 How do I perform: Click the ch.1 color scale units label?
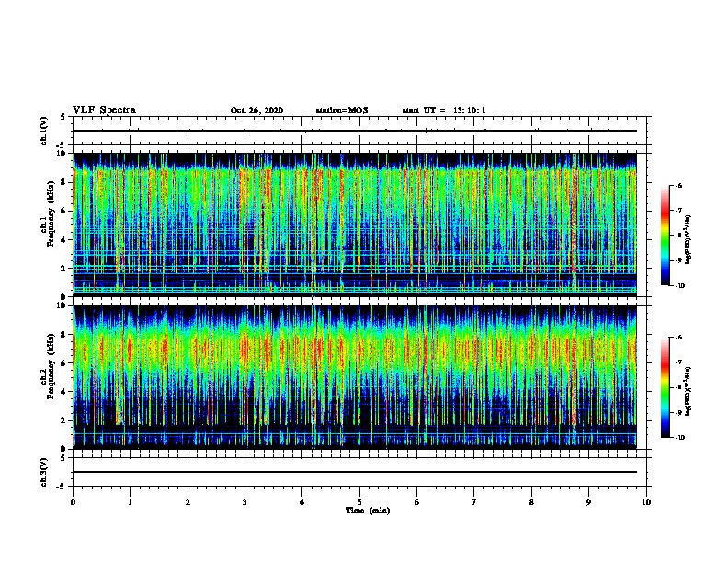[x=688, y=239]
